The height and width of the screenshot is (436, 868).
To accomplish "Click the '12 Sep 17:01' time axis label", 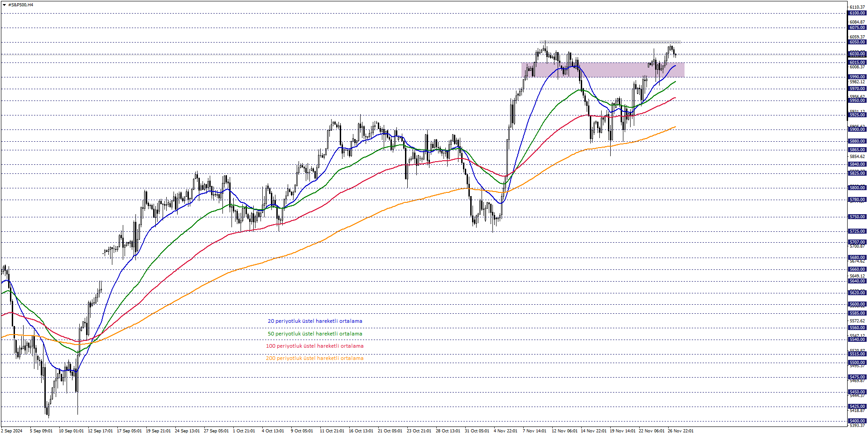I will [100, 431].
